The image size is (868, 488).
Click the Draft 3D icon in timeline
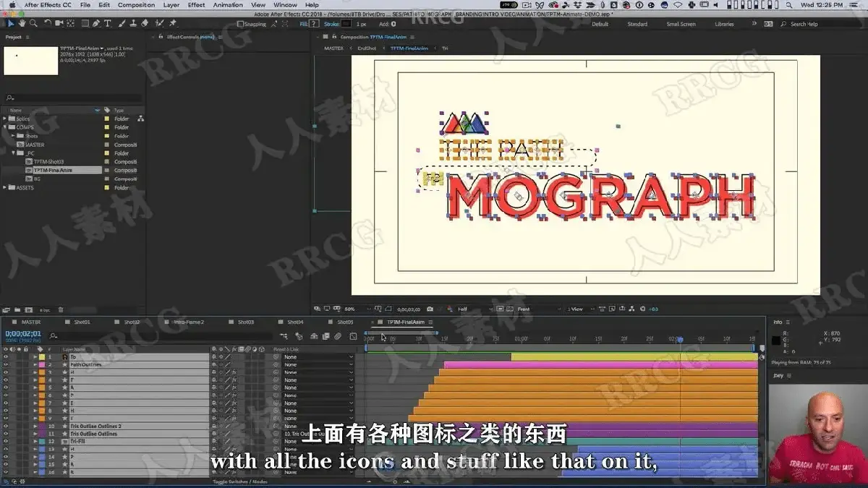299,335
